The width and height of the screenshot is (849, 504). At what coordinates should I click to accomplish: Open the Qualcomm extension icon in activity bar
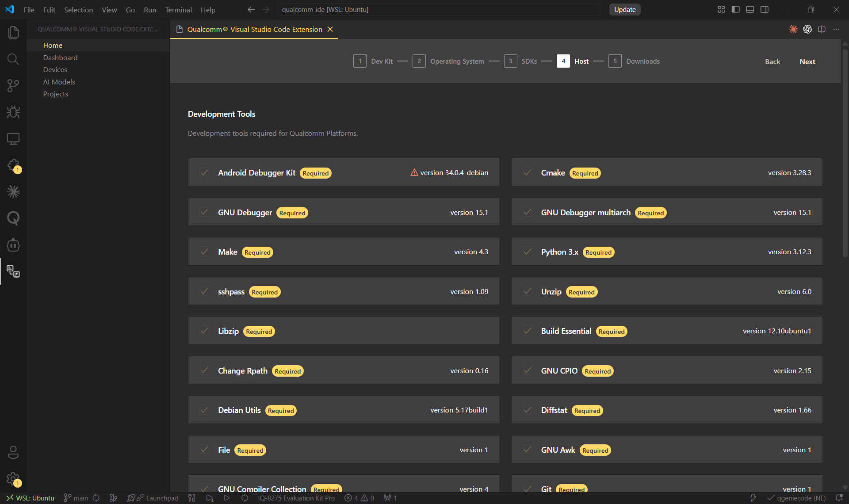13,271
